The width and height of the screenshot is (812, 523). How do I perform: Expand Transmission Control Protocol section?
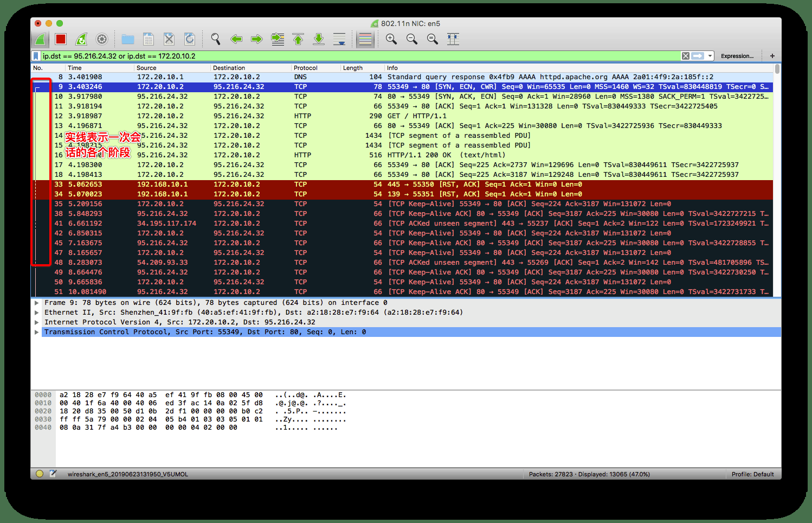point(37,332)
